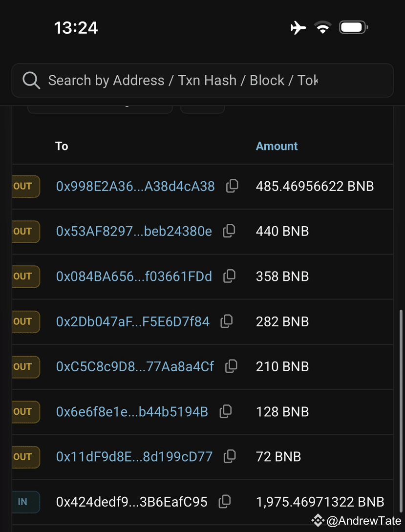Select the 1,975.46971322 BNB amount
This screenshot has height=532, width=405.
[x=320, y=502]
